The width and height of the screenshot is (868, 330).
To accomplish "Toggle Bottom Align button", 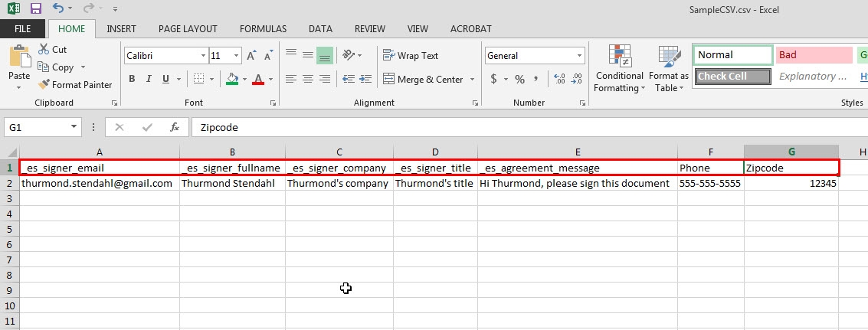I will (x=325, y=55).
